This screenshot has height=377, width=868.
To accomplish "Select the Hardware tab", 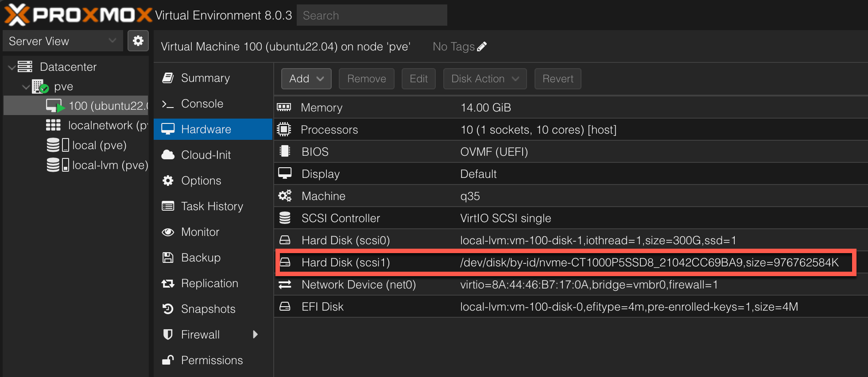I will coord(213,129).
